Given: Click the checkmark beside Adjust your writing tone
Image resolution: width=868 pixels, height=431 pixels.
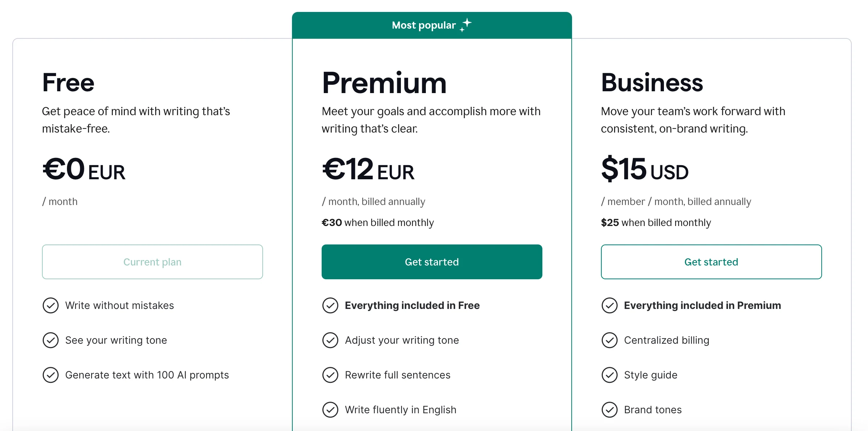Looking at the screenshot, I should (x=330, y=340).
